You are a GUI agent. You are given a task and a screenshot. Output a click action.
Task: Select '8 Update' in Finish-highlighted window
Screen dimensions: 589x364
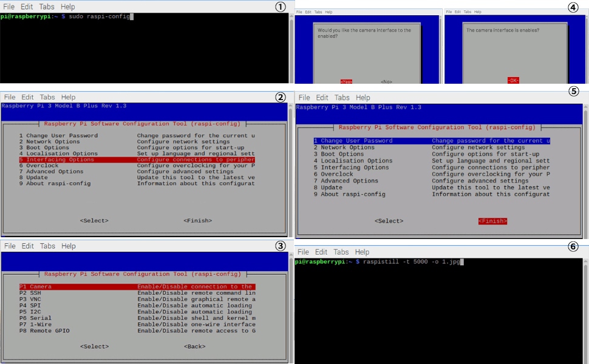click(x=432, y=187)
